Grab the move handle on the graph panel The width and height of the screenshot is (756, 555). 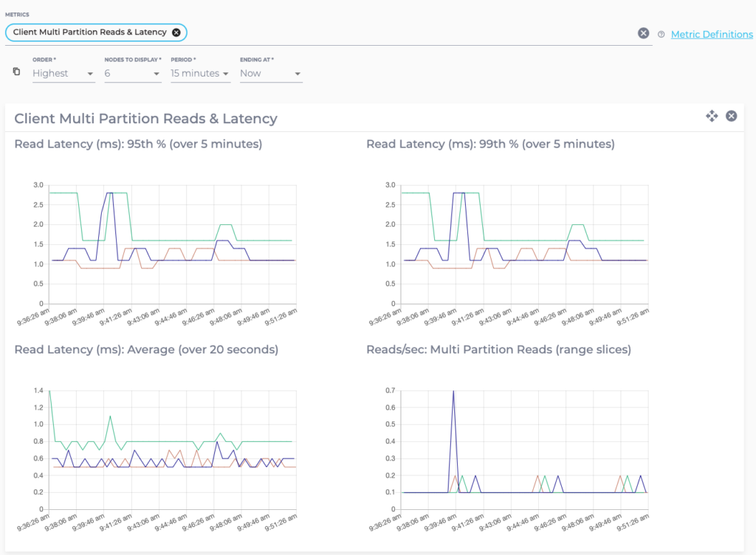pyautogui.click(x=712, y=117)
